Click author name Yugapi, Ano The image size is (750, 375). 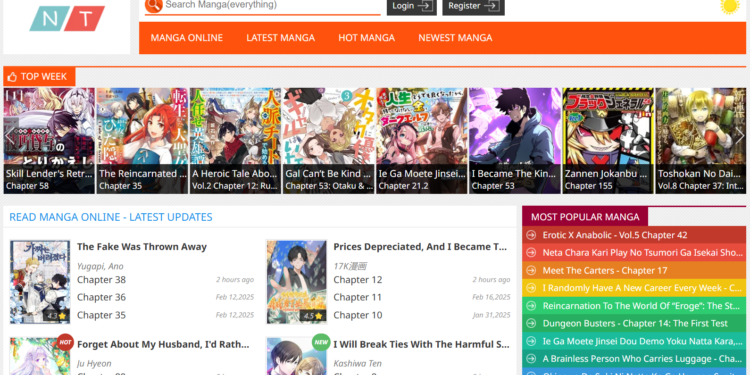pyautogui.click(x=100, y=266)
